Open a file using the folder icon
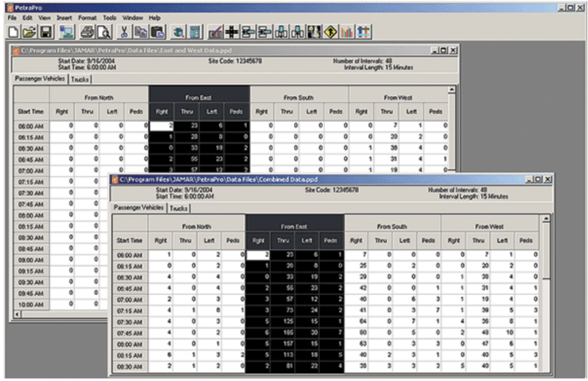The width and height of the screenshot is (588, 381). [x=29, y=32]
